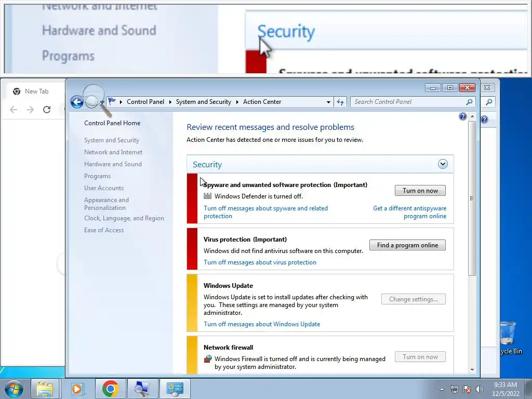Screen dimensions: 532x399
Task: Click the Change settings... button
Action: point(413,299)
